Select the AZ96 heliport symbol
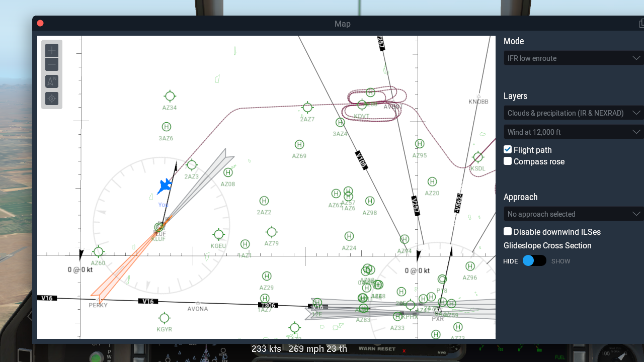The width and height of the screenshot is (644, 362). pos(470,266)
